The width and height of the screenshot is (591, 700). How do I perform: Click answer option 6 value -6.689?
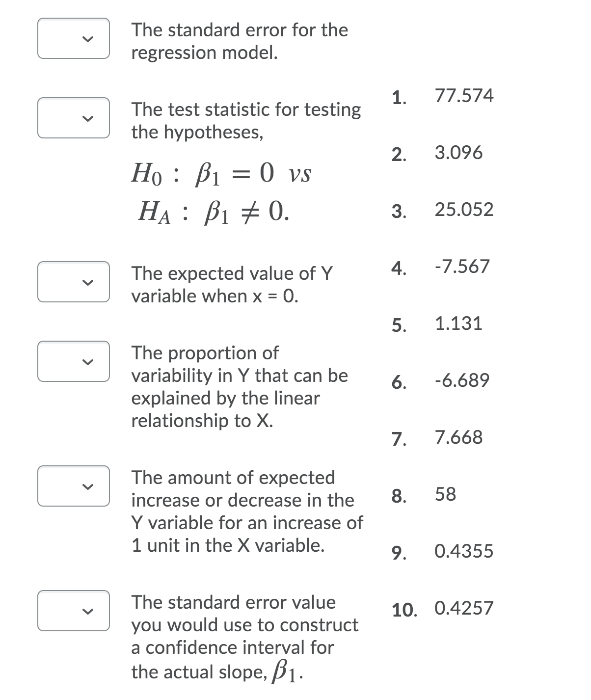[462, 380]
